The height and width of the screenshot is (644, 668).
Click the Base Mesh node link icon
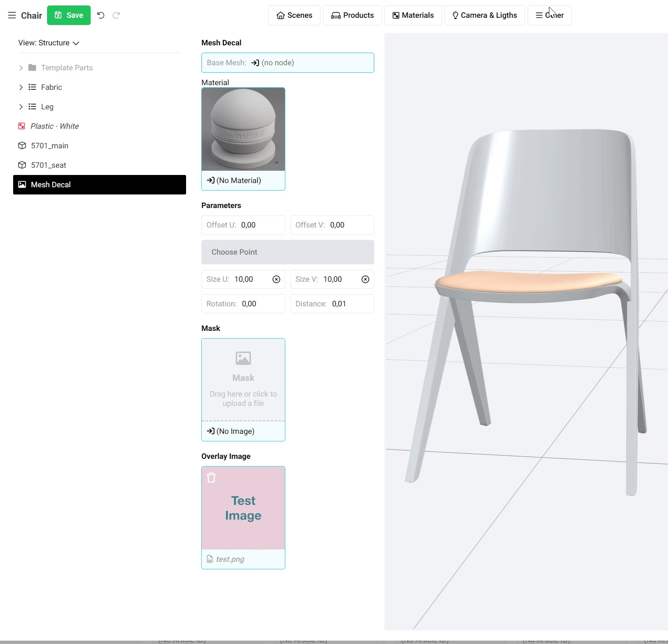click(x=255, y=63)
